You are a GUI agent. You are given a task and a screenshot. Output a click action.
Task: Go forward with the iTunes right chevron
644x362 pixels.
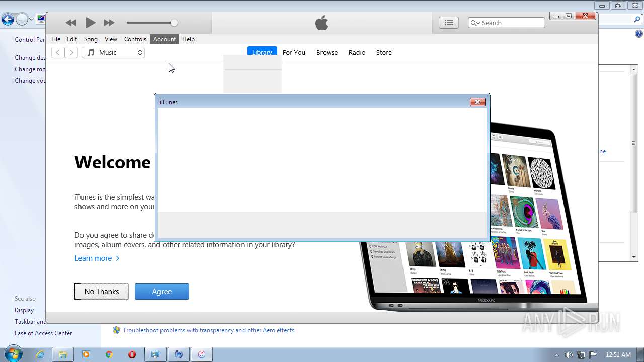click(71, 52)
